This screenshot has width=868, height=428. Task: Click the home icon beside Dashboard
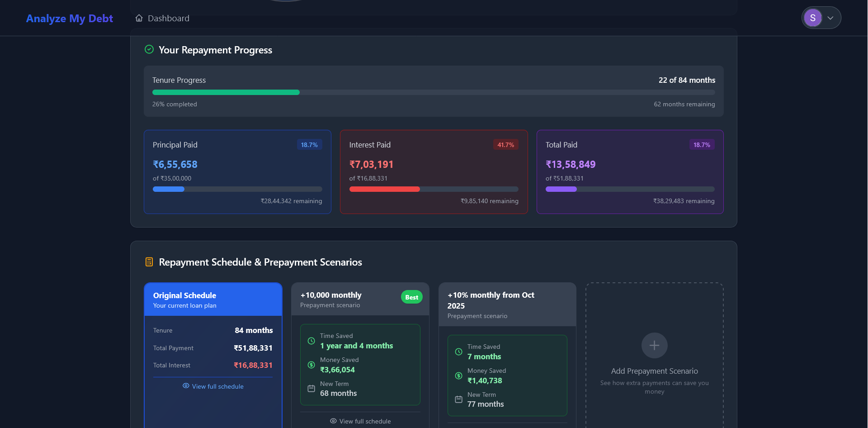[x=139, y=18]
